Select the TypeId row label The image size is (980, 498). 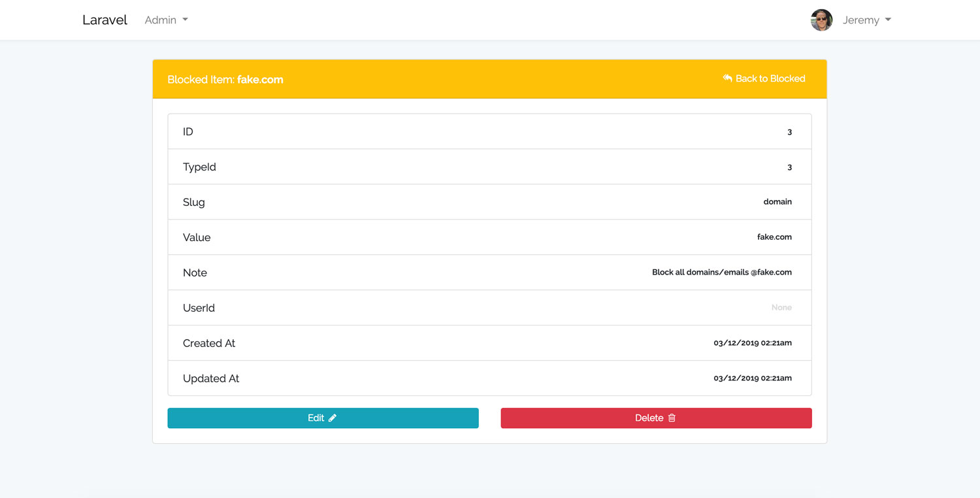(x=199, y=167)
